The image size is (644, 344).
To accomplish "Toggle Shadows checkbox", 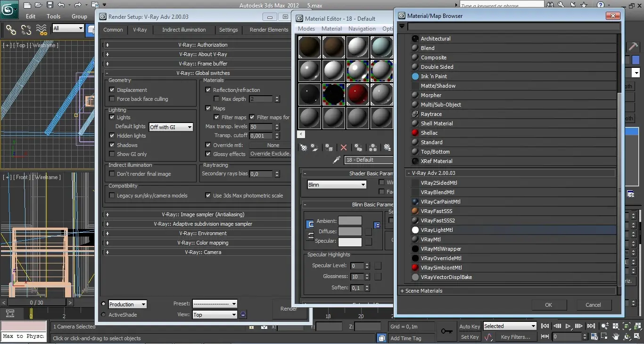I will [x=112, y=145].
